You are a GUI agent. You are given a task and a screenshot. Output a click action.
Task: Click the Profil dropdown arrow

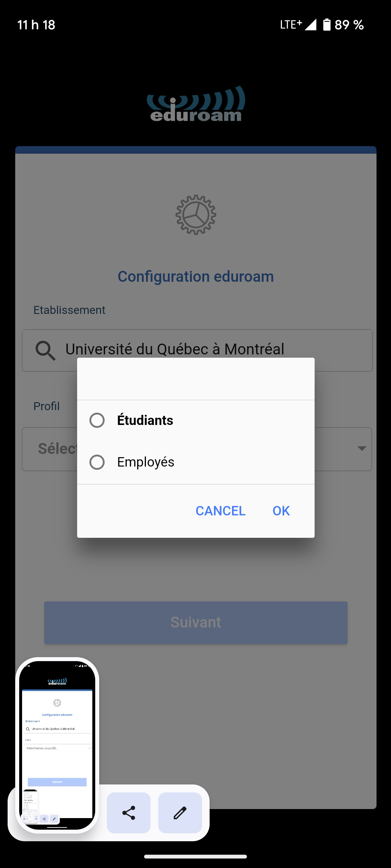362,448
